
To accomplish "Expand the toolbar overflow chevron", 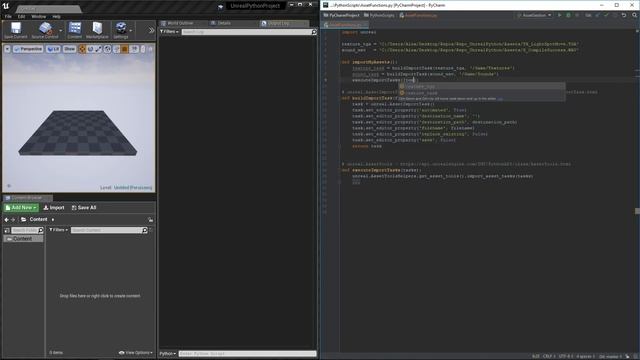I will click(x=151, y=30).
